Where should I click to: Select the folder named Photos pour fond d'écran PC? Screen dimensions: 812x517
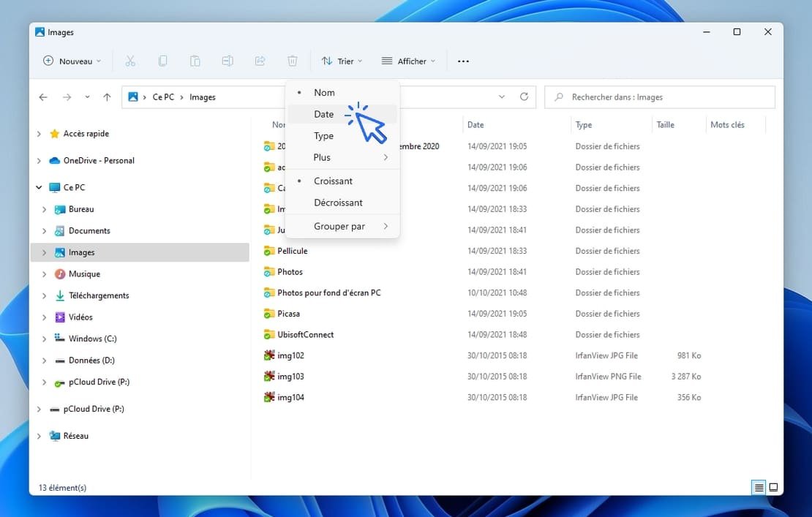pos(329,293)
